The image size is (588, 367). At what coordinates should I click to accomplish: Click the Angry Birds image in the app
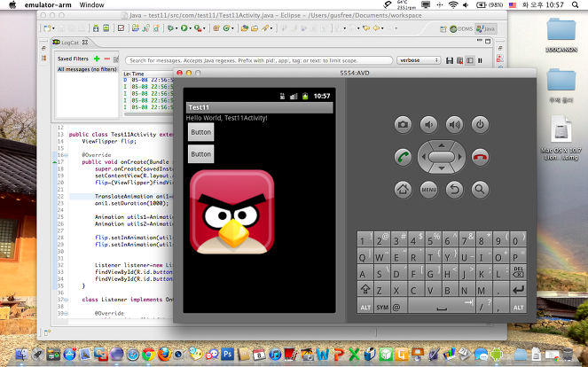click(x=232, y=212)
